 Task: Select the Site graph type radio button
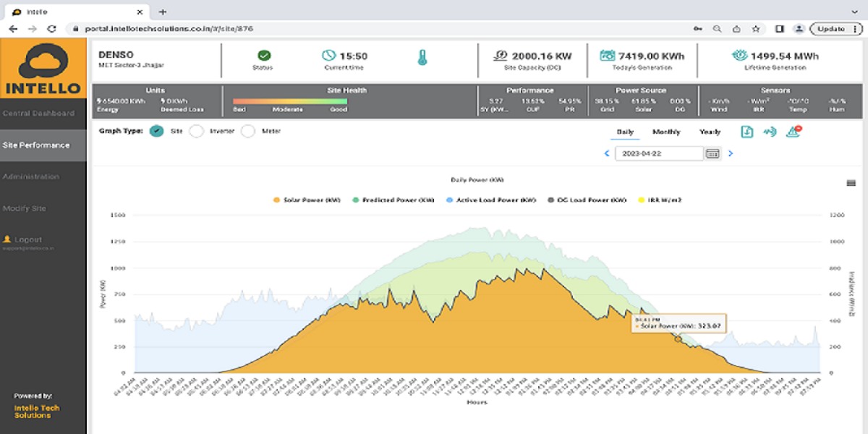pos(156,131)
